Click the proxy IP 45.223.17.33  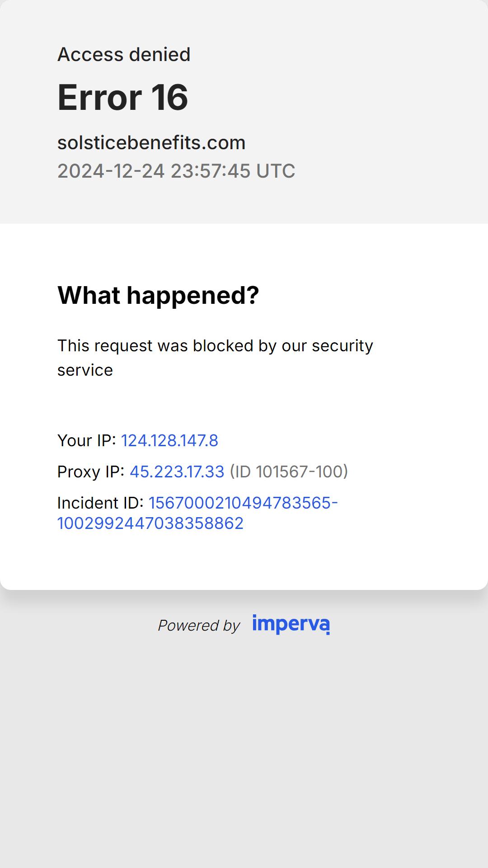[177, 472]
